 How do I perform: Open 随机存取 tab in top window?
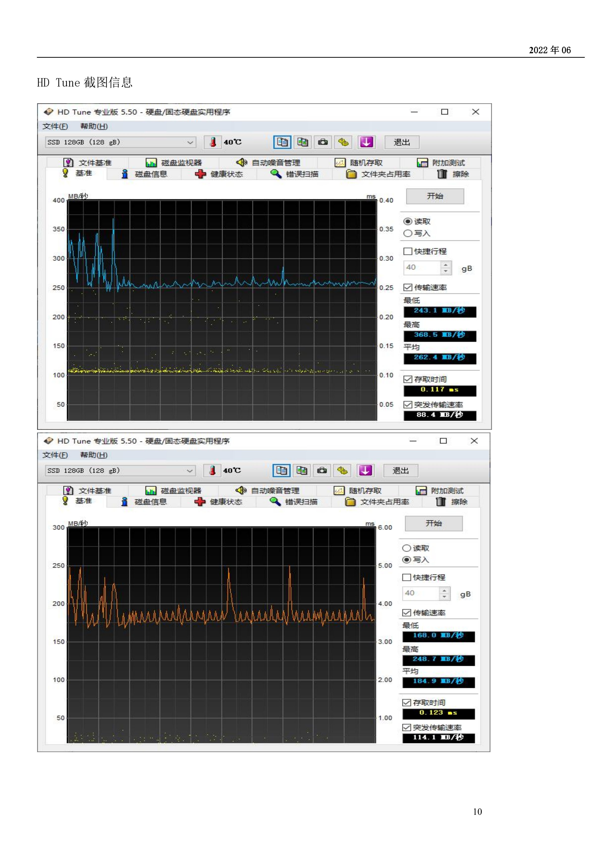pyautogui.click(x=359, y=163)
